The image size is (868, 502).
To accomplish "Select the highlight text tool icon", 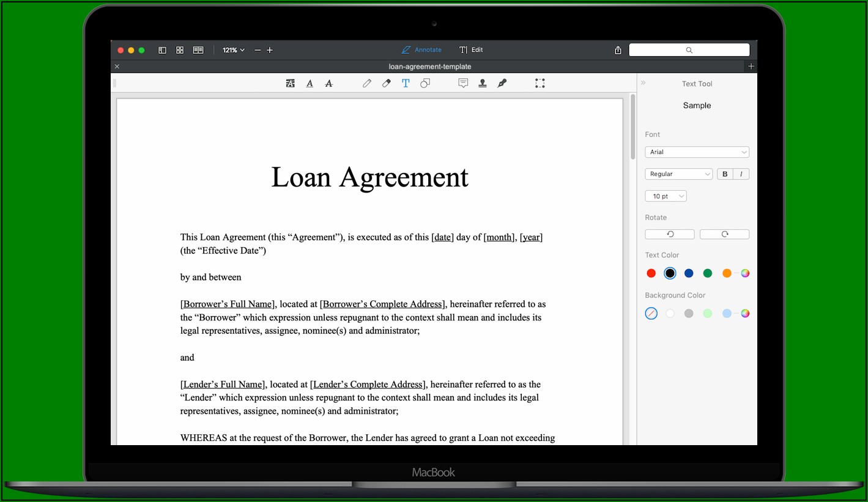I will [x=291, y=83].
